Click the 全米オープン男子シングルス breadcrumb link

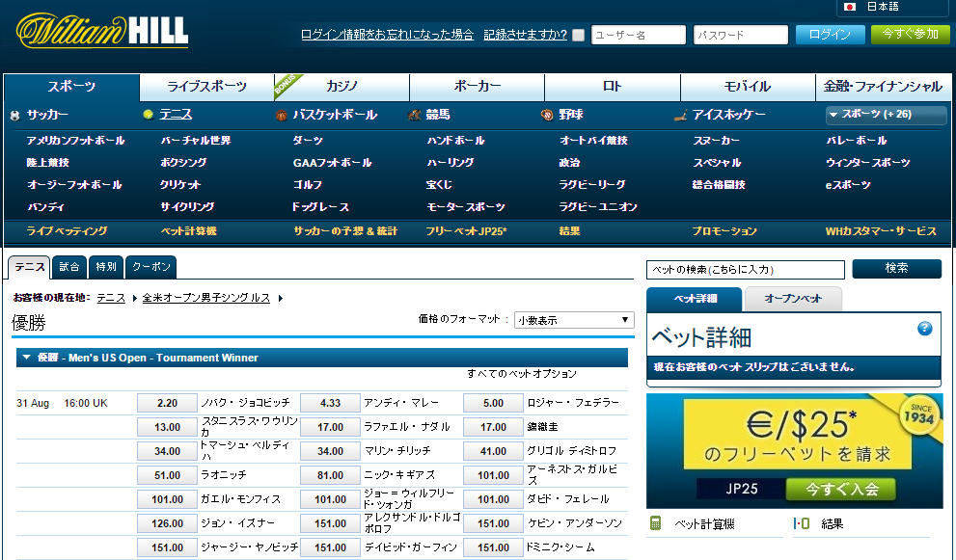[x=206, y=298]
